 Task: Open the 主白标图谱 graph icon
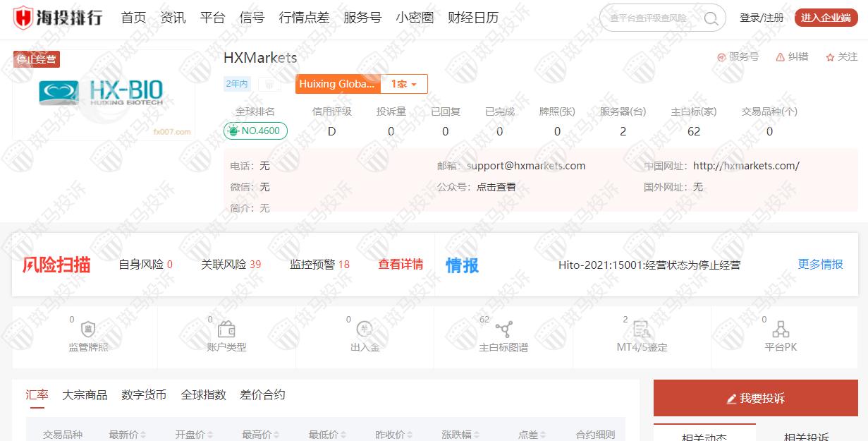tap(503, 330)
